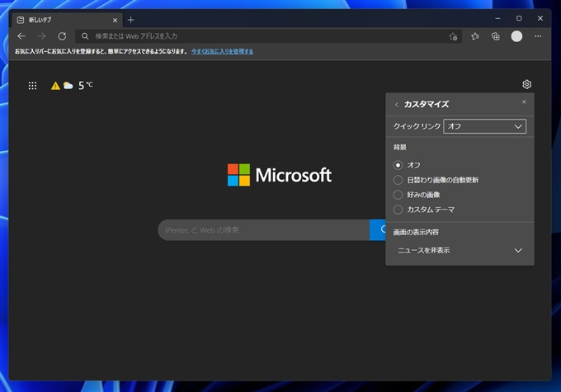Click the forward navigation arrow
Screen dimensions: 561x392
(x=42, y=36)
